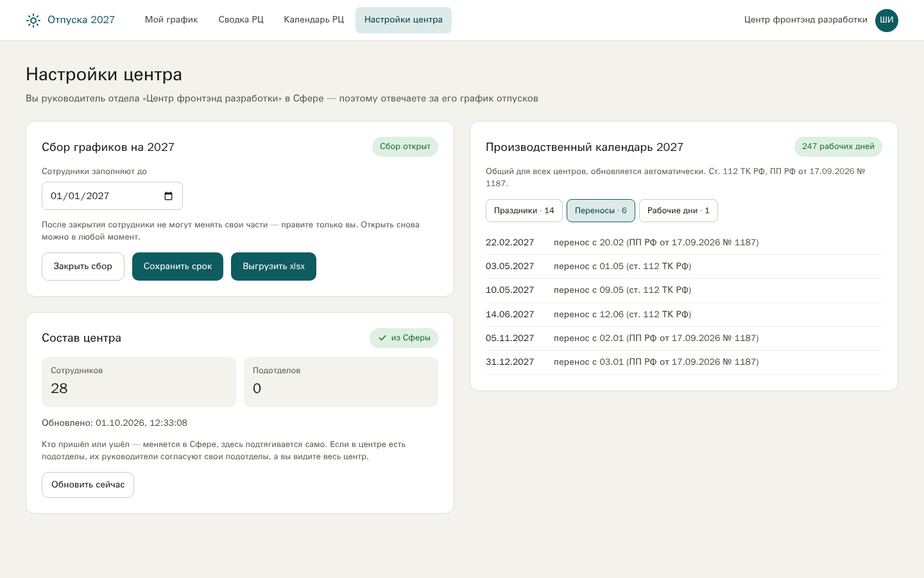924x578 pixels.
Task: Click the «247 рабочих дней» badge
Action: pyautogui.click(x=838, y=146)
